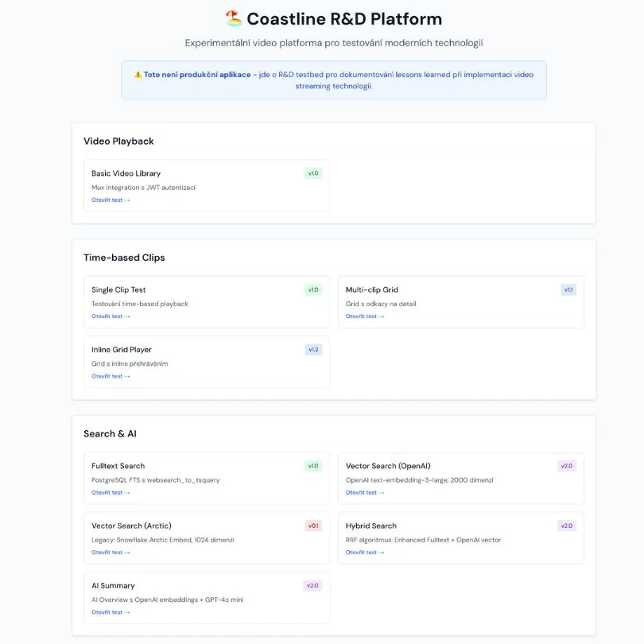Viewport: 644px width, 644px height.
Task: Click the v1.0 badge on Basic Video Library
Action: point(313,173)
